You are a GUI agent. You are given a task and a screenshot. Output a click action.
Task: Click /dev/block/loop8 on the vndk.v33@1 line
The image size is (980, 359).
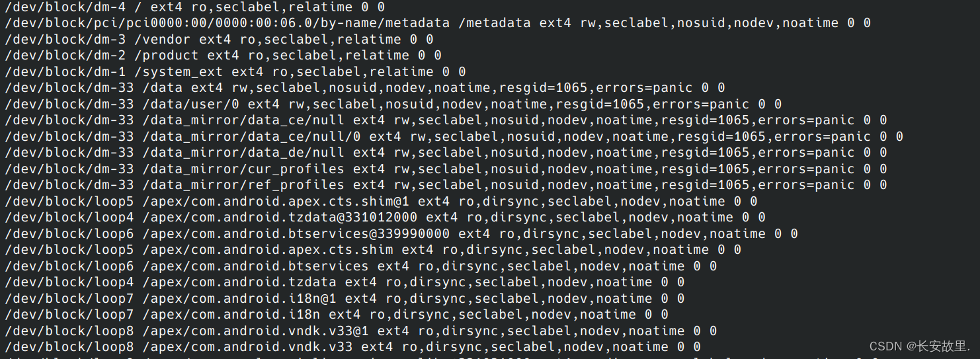pos(69,331)
